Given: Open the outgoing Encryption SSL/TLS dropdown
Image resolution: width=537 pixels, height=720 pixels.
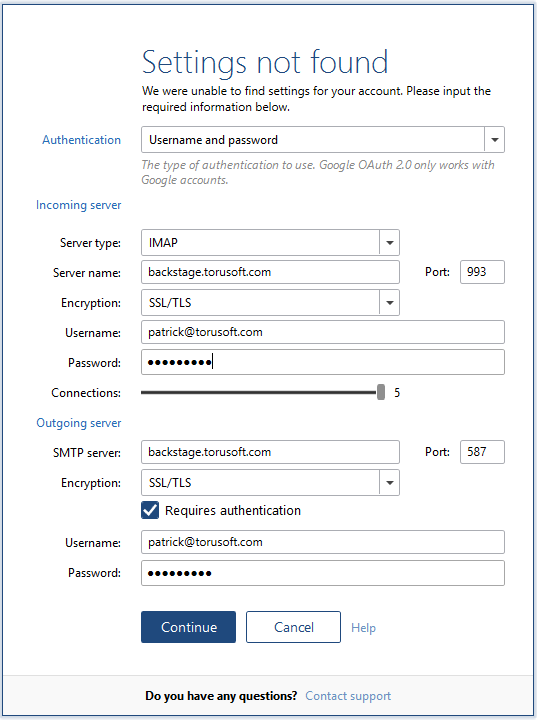Looking at the screenshot, I should tap(270, 483).
